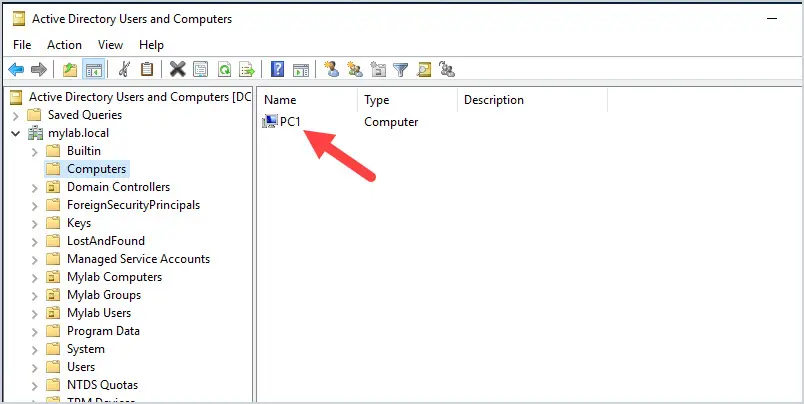The width and height of the screenshot is (804, 404).
Task: Expand the NTDS Quotas node
Action: 34,385
